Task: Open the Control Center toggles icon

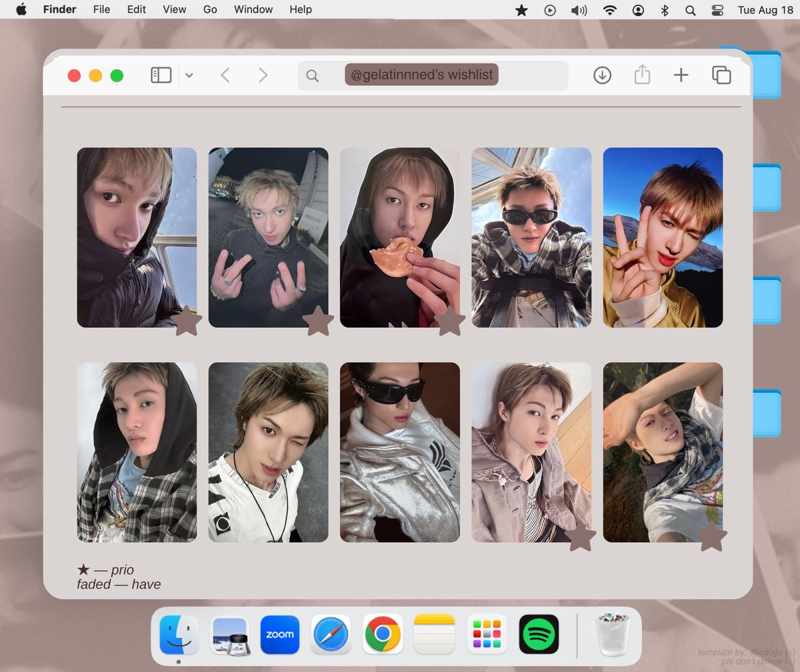Action: pyautogui.click(x=717, y=10)
